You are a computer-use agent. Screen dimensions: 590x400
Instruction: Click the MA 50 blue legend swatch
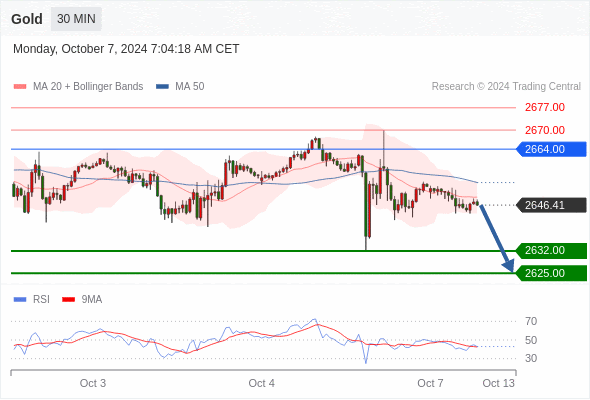click(162, 87)
